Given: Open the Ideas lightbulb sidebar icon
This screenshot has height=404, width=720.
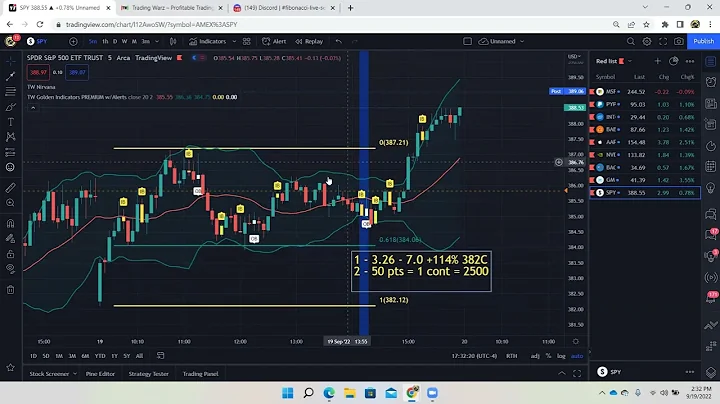Looking at the screenshot, I should [x=711, y=188].
